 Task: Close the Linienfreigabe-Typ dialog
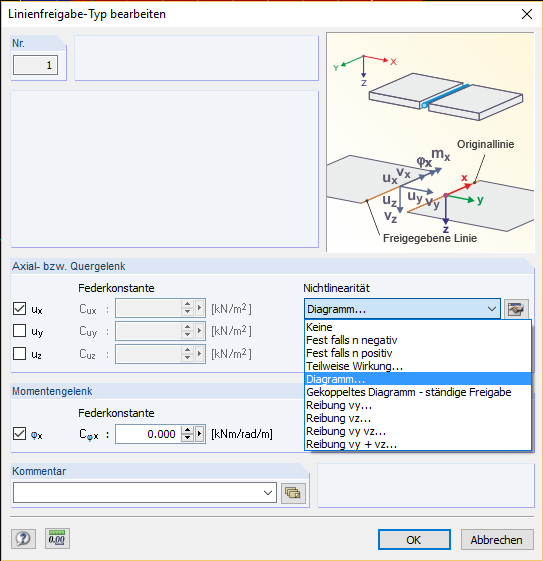[x=527, y=14]
